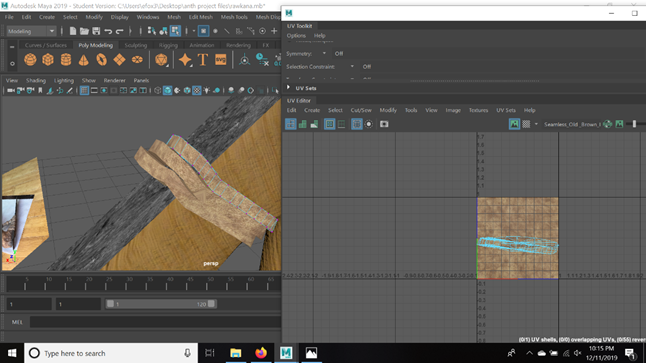The height and width of the screenshot is (363, 646).
Task: Create a polygon cube from the shelf
Action: click(48, 60)
